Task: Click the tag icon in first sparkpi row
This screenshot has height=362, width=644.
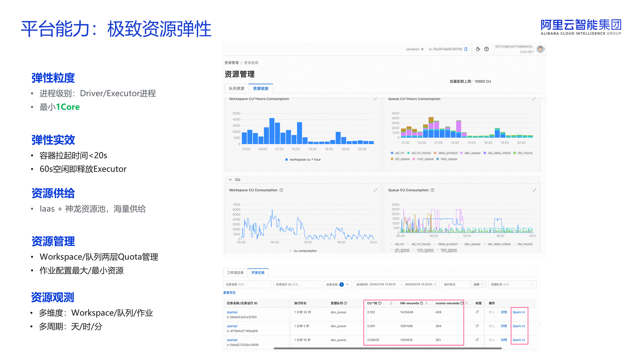Action: pos(477,312)
